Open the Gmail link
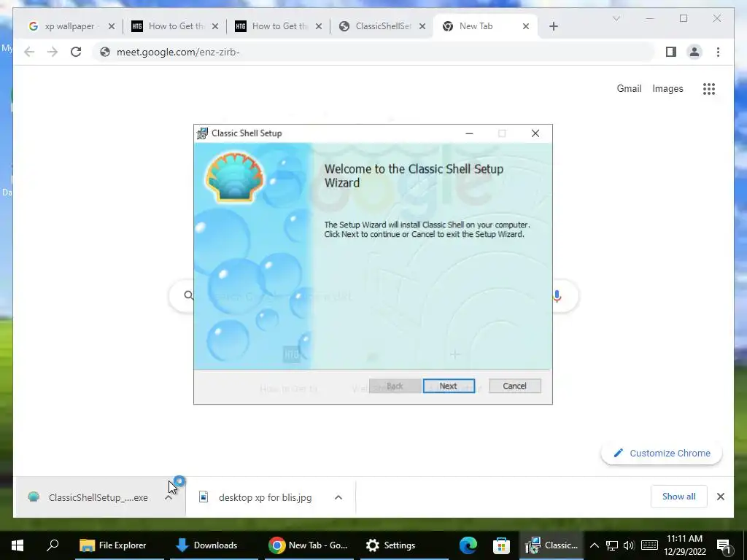The image size is (747, 560). point(629,88)
